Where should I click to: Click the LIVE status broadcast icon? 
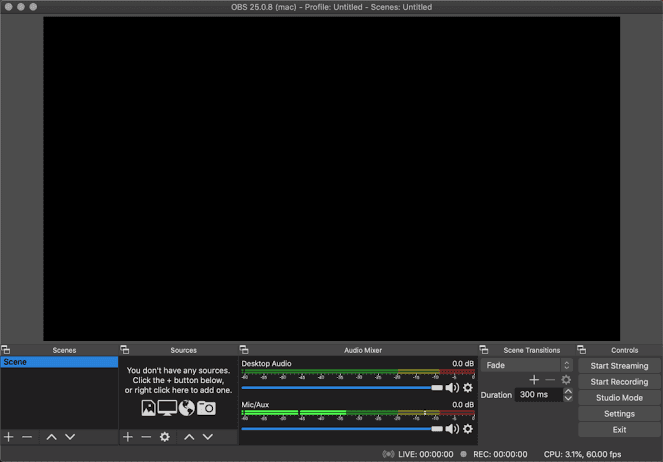(388, 454)
